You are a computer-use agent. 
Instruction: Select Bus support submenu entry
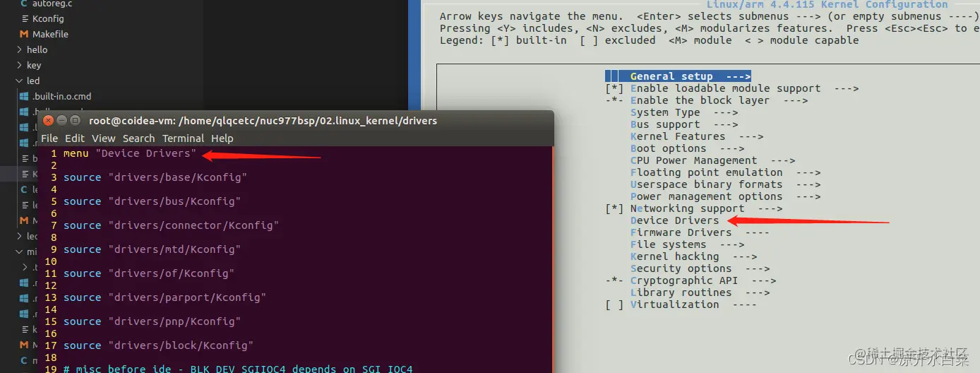tap(683, 124)
